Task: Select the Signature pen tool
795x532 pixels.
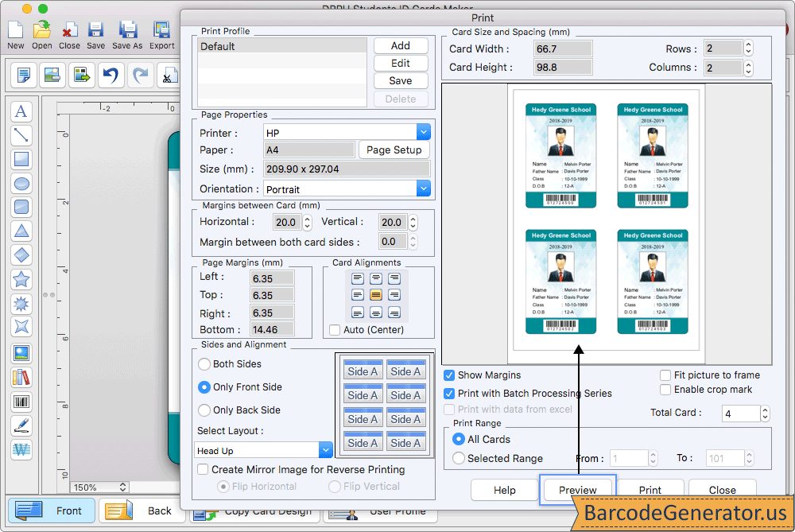Action: (21, 425)
